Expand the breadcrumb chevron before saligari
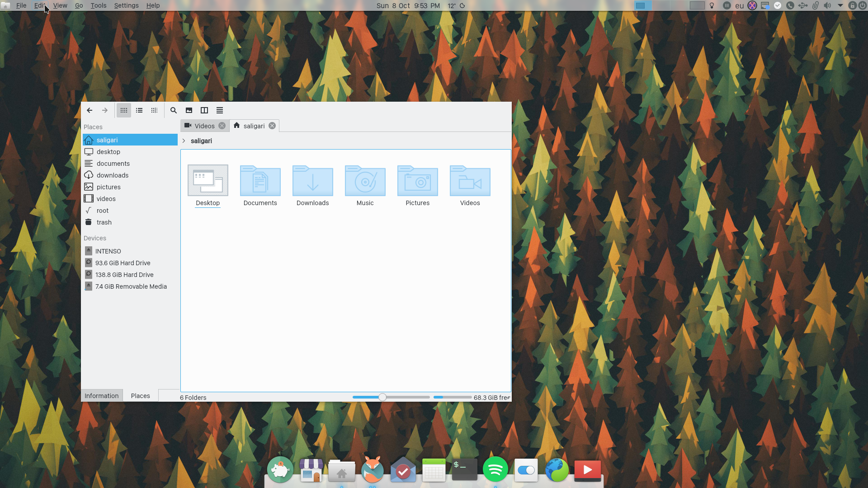 [184, 141]
